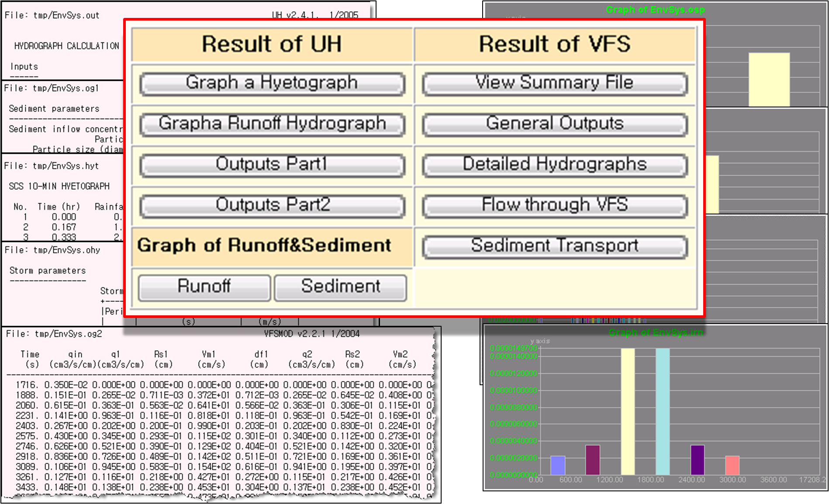Click the Graph a Hyetograph button
The image size is (829, 504).
[272, 84]
